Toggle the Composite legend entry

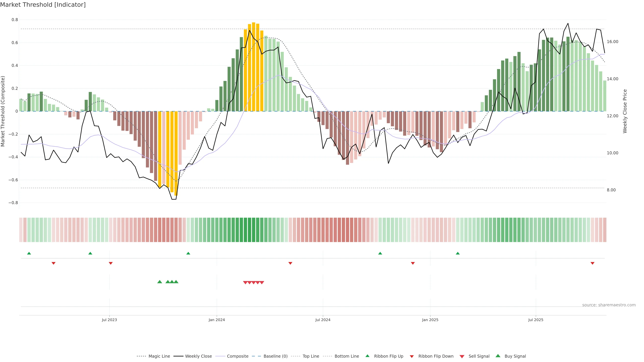[x=237, y=356]
